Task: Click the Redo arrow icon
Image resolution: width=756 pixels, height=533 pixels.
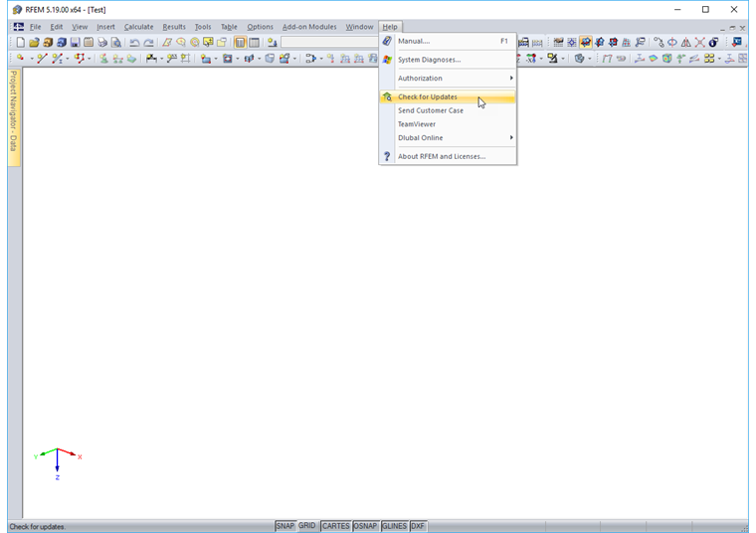Action: (148, 43)
